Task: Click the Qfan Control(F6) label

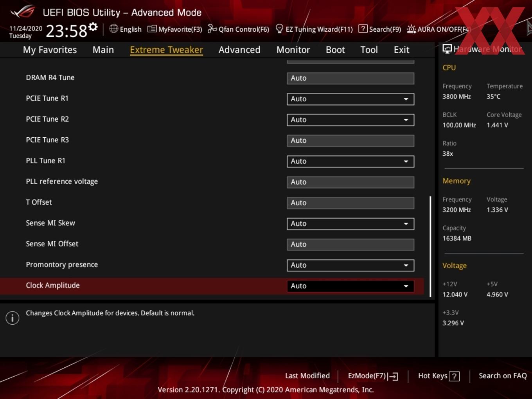Action: tap(244, 29)
